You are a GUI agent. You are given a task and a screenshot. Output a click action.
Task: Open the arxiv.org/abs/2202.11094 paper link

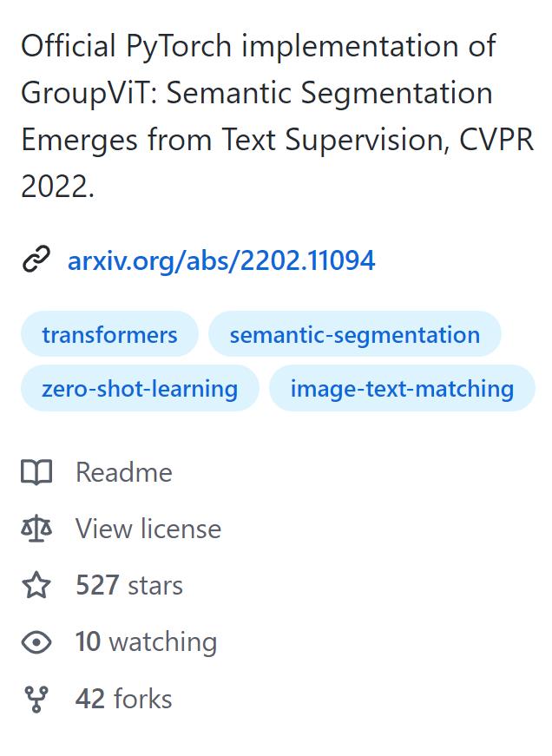pos(220,260)
